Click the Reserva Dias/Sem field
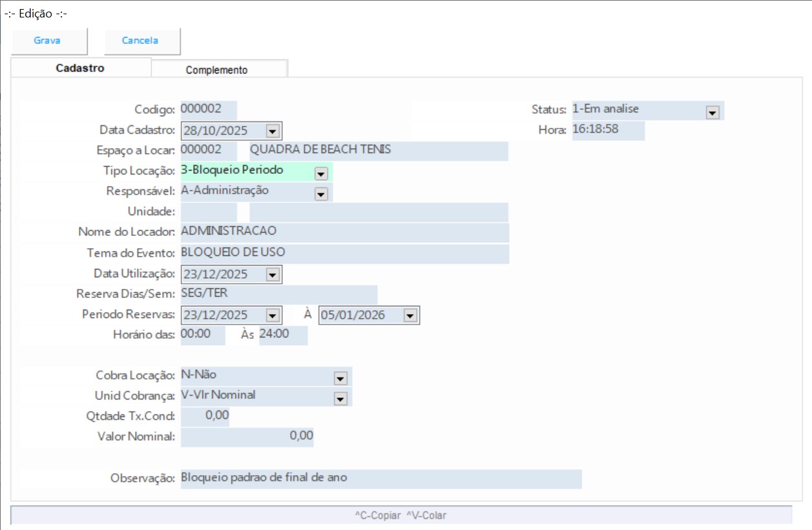 click(x=278, y=295)
